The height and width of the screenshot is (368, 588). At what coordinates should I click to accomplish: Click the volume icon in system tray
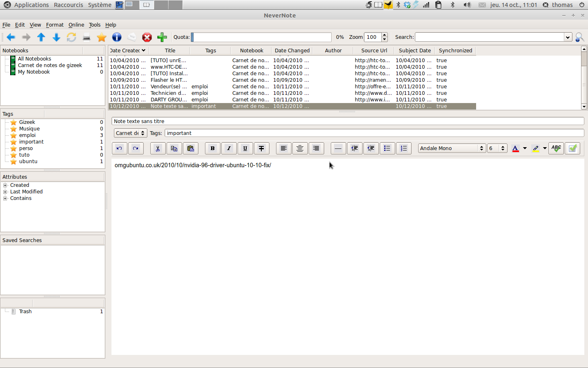coord(467,5)
